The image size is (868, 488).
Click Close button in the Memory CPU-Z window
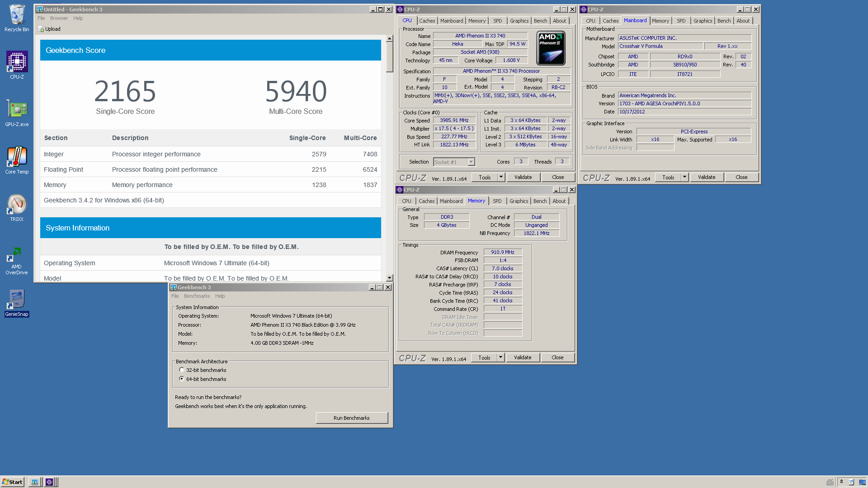(557, 357)
